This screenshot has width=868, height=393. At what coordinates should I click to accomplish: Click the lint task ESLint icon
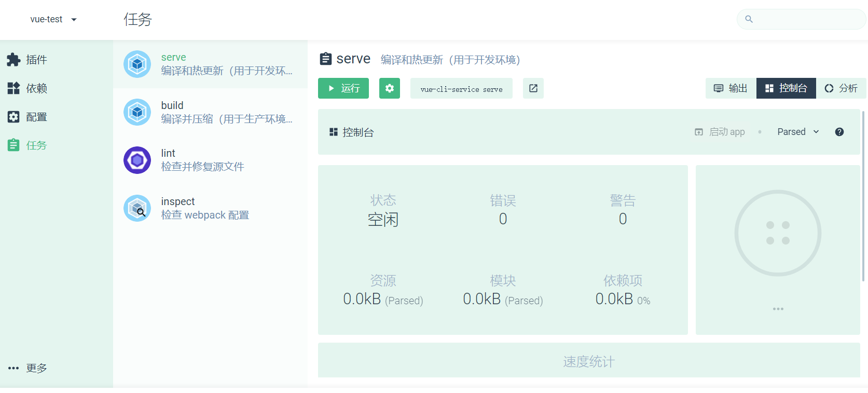coord(137,160)
